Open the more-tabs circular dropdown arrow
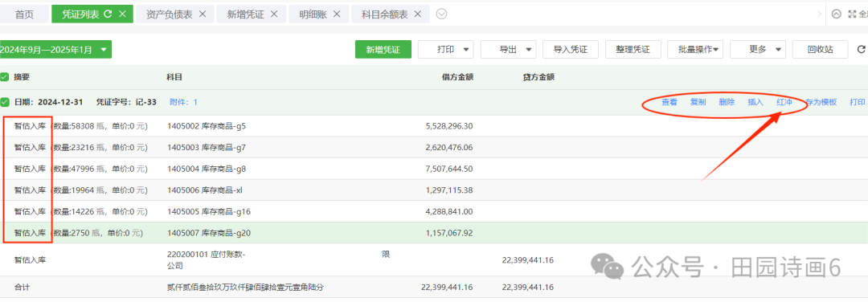This screenshot has height=302, width=868. tap(441, 14)
